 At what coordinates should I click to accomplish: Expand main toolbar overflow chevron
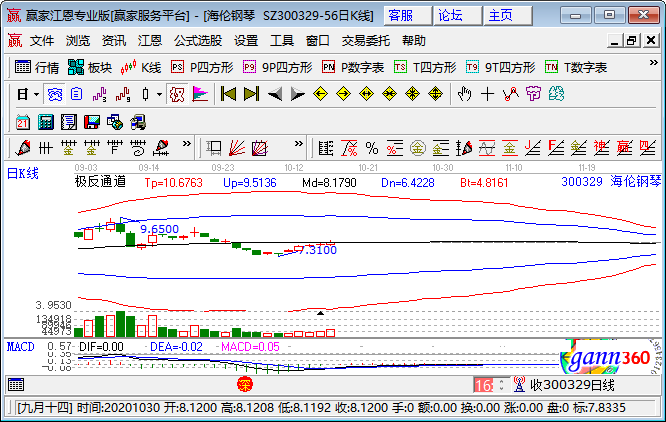[654, 63]
